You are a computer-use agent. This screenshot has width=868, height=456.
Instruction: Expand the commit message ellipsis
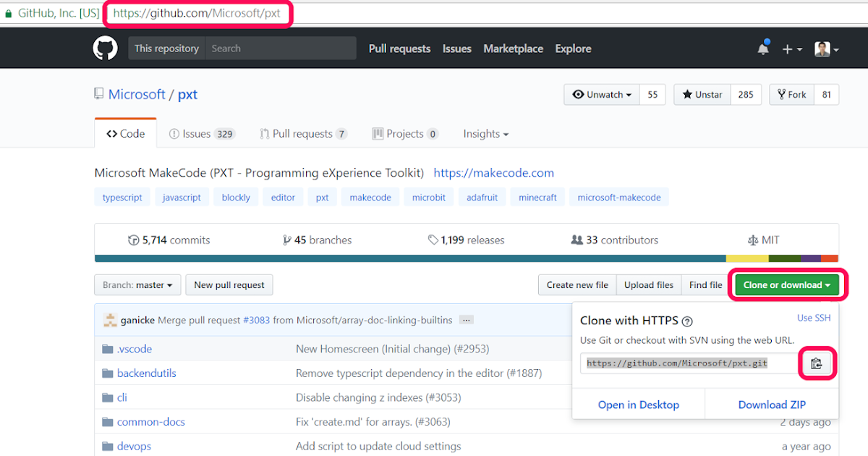466,320
